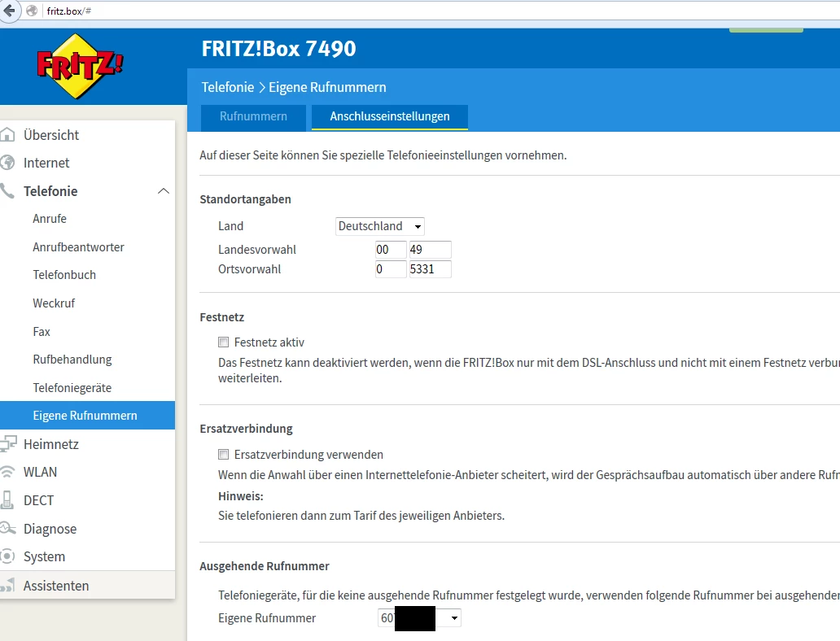Click the cordless phone icon beside DECT
Screen dimensions: 840x641
click(7, 500)
